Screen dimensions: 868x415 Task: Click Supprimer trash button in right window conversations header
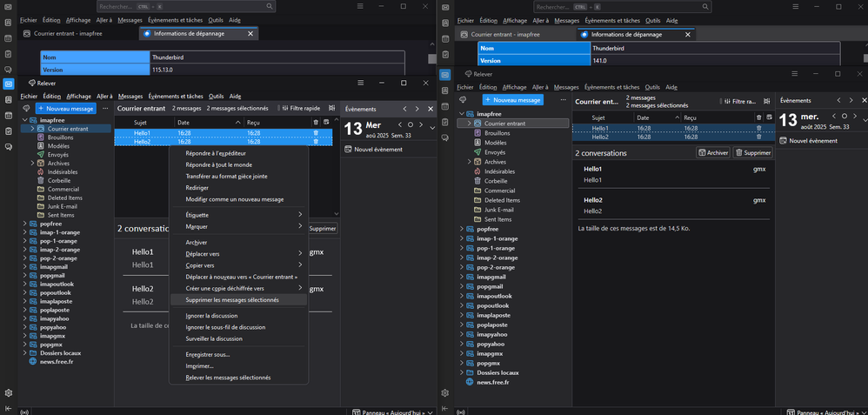coord(753,152)
